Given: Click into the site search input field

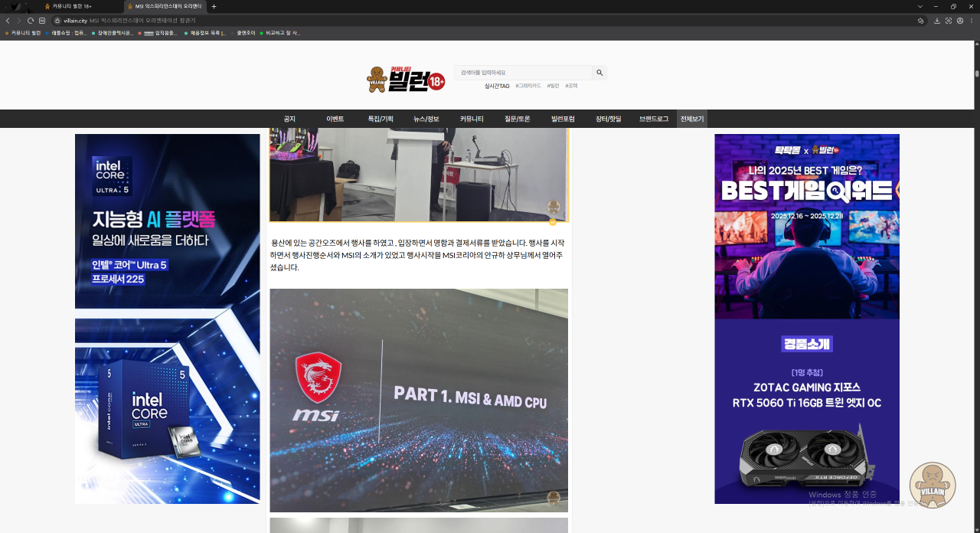Looking at the screenshot, I should coord(523,73).
